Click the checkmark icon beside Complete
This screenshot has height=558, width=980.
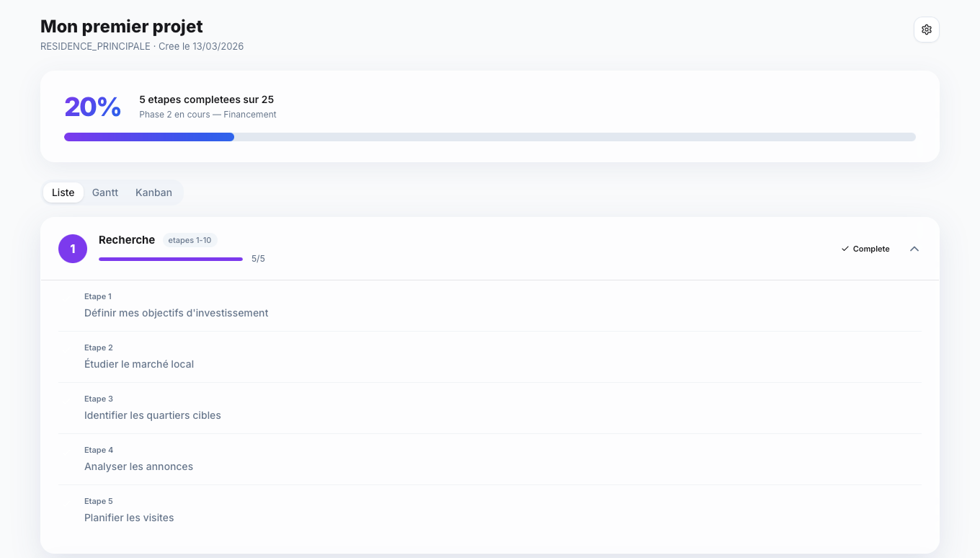845,249
